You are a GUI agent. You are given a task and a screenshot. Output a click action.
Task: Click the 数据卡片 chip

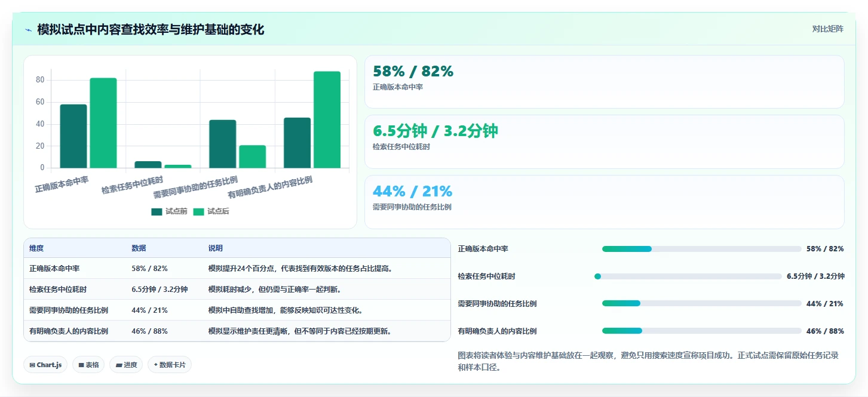(170, 365)
